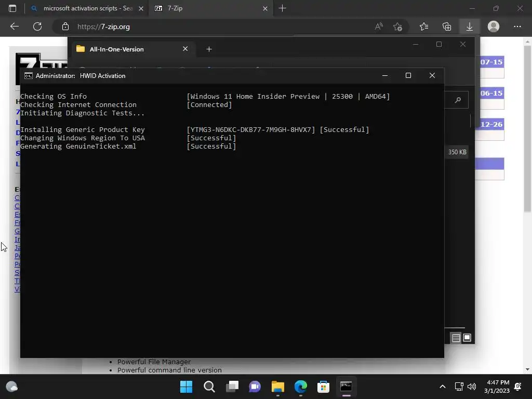Close the HWID Activation console window
532x399 pixels.
pyautogui.click(x=432, y=75)
